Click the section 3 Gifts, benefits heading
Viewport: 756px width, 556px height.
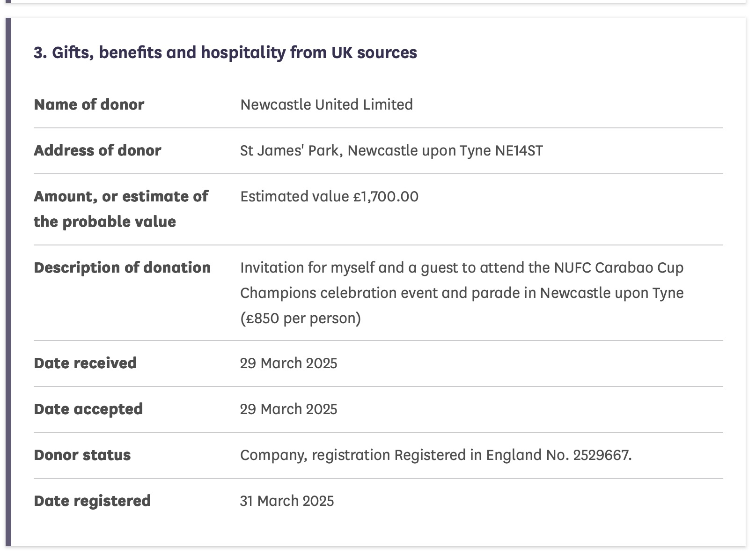[x=225, y=52]
